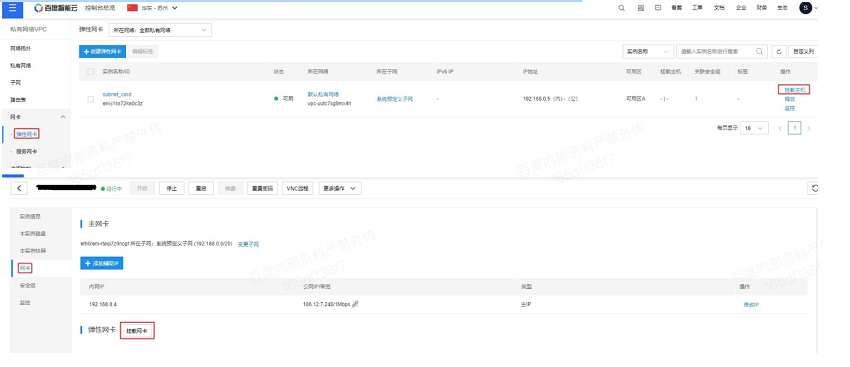Switch to the 本实例磁盘 tab

pos(33,234)
